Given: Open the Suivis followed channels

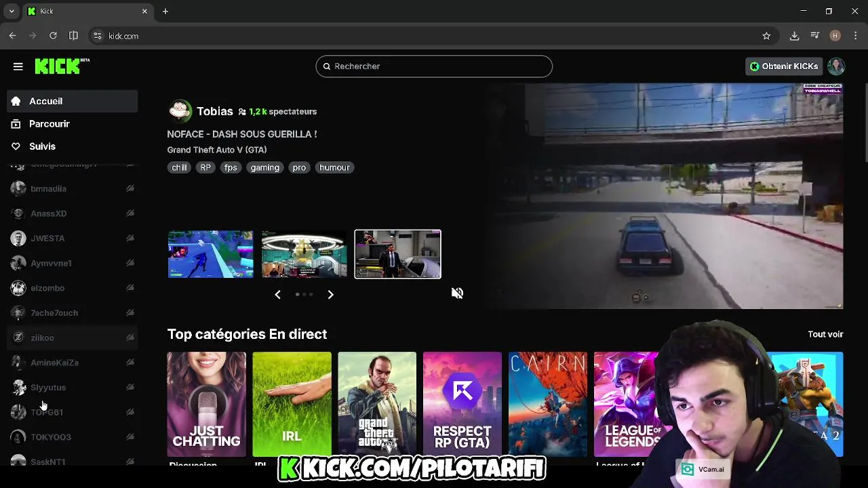Looking at the screenshot, I should pos(72,146).
